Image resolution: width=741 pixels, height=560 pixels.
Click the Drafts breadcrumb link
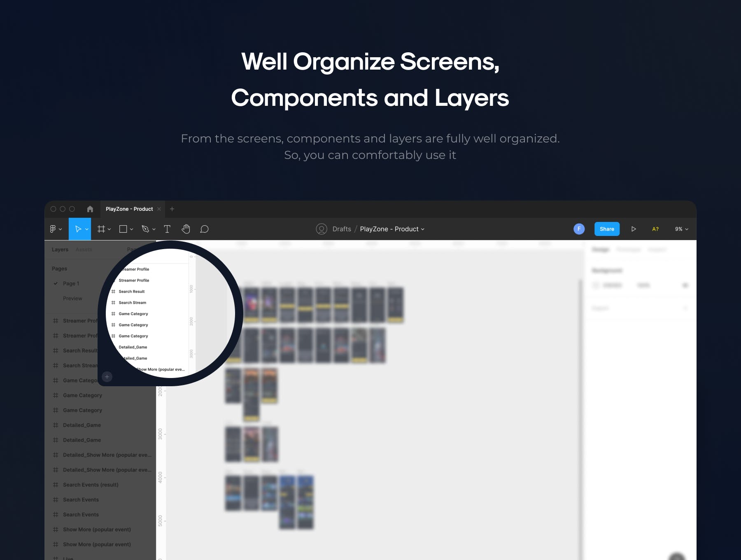click(342, 229)
